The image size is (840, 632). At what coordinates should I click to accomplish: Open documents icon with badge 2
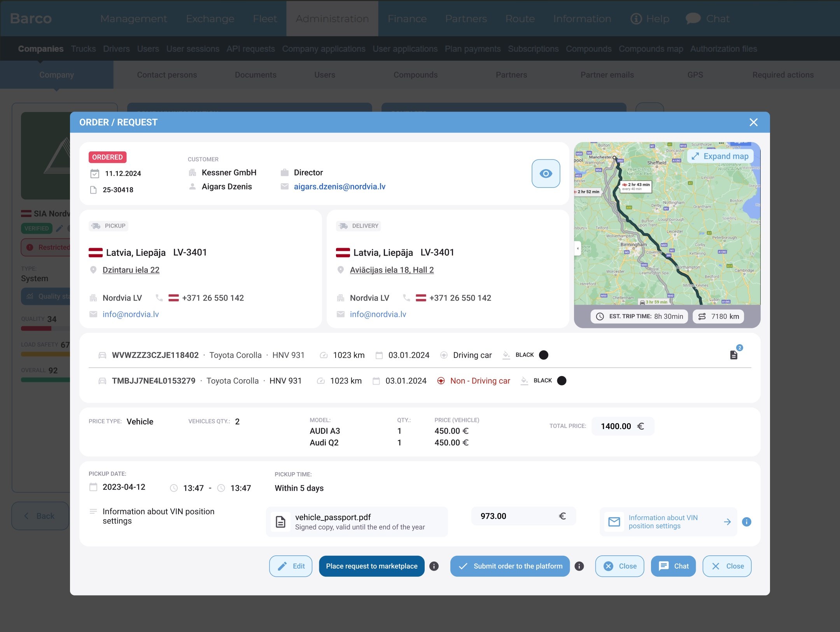click(734, 355)
